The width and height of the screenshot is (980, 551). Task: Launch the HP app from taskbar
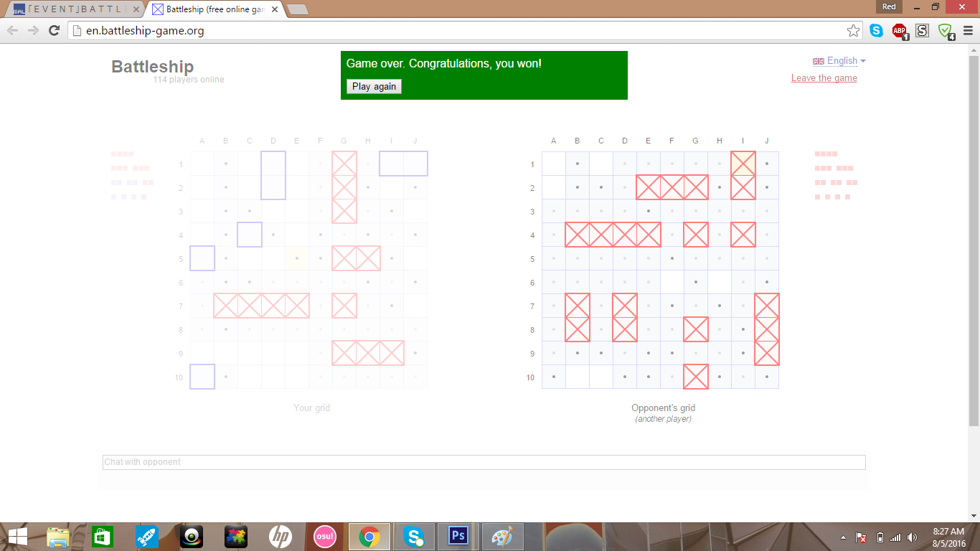point(281,537)
